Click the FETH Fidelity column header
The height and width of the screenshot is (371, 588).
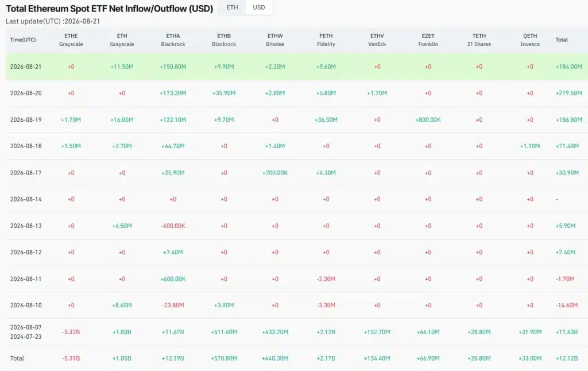pyautogui.click(x=326, y=40)
